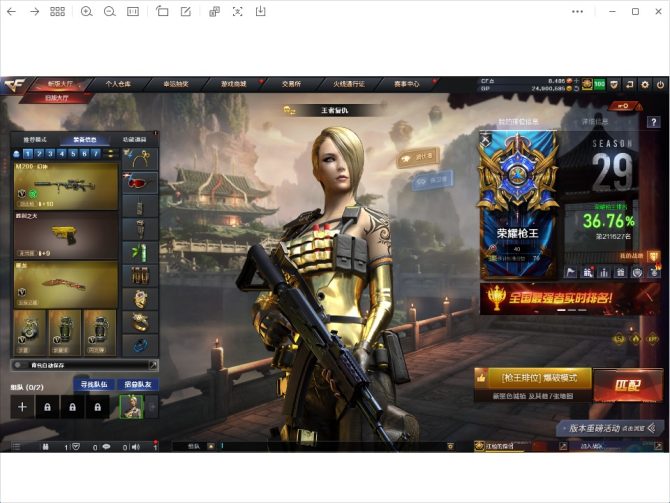Screen dimensions: 670x503
Task: Switch to the 旧版大厅 lobby tab
Action: click(57, 98)
